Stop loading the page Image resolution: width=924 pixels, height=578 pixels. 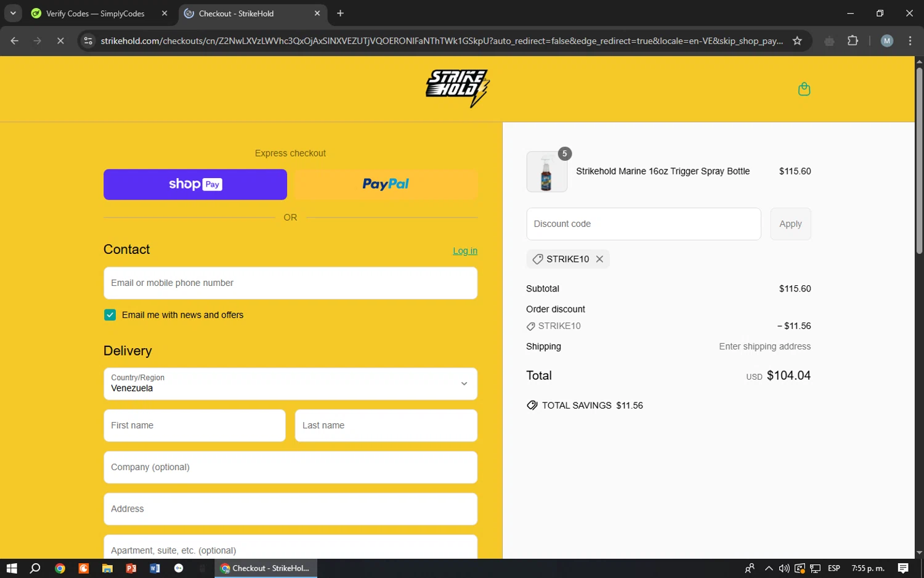(x=60, y=41)
